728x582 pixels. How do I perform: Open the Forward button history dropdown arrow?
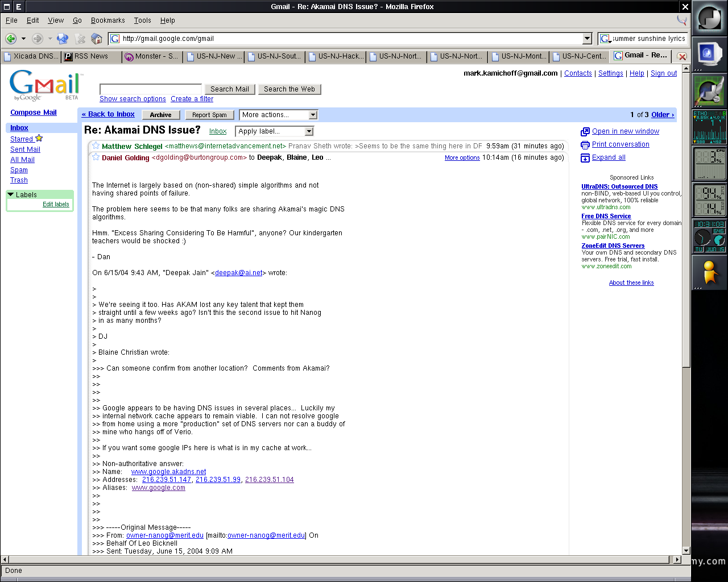pyautogui.click(x=50, y=39)
